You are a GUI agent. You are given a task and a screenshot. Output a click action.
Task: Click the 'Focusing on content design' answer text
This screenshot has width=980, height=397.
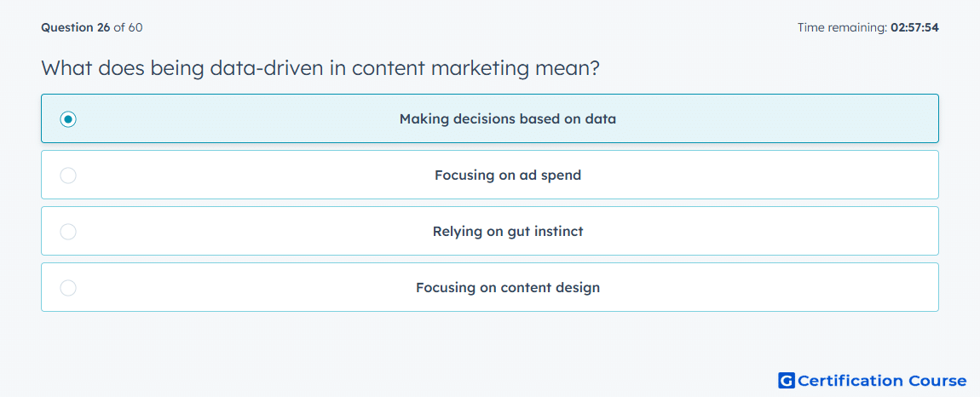508,288
